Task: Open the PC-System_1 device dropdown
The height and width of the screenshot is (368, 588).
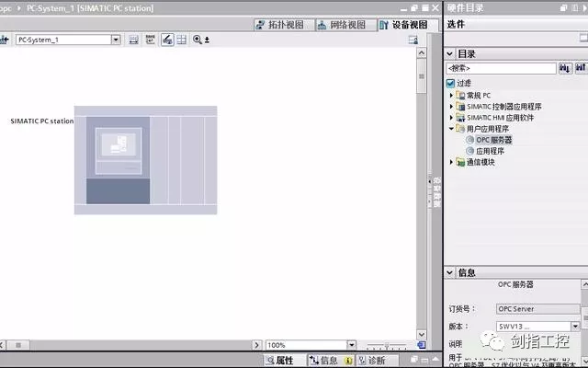Action: coord(116,40)
